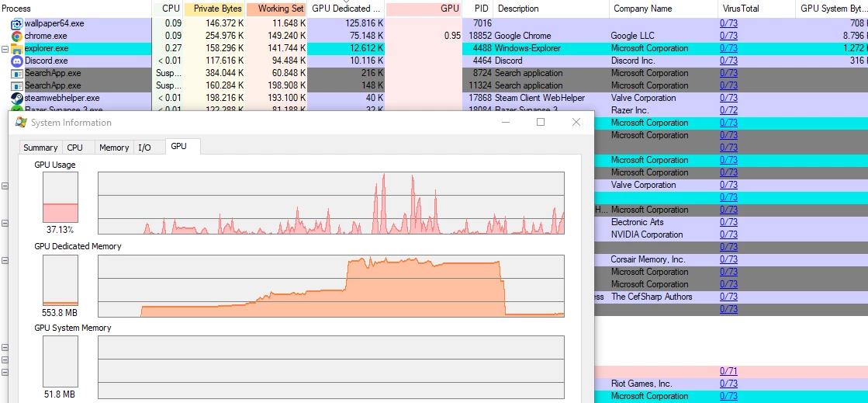Select the steamwebhelper.exe process name
Viewport: 868px width, 403px height.
[x=62, y=98]
